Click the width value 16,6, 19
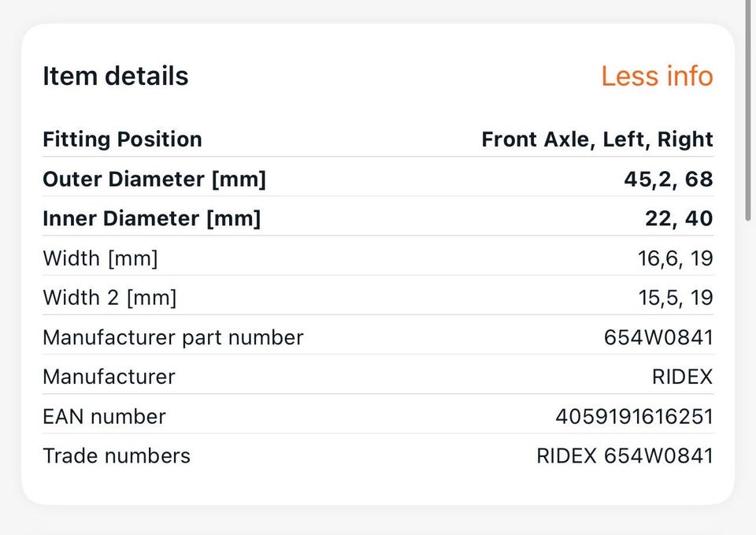Viewport: 756px width, 535px height. 675,258
